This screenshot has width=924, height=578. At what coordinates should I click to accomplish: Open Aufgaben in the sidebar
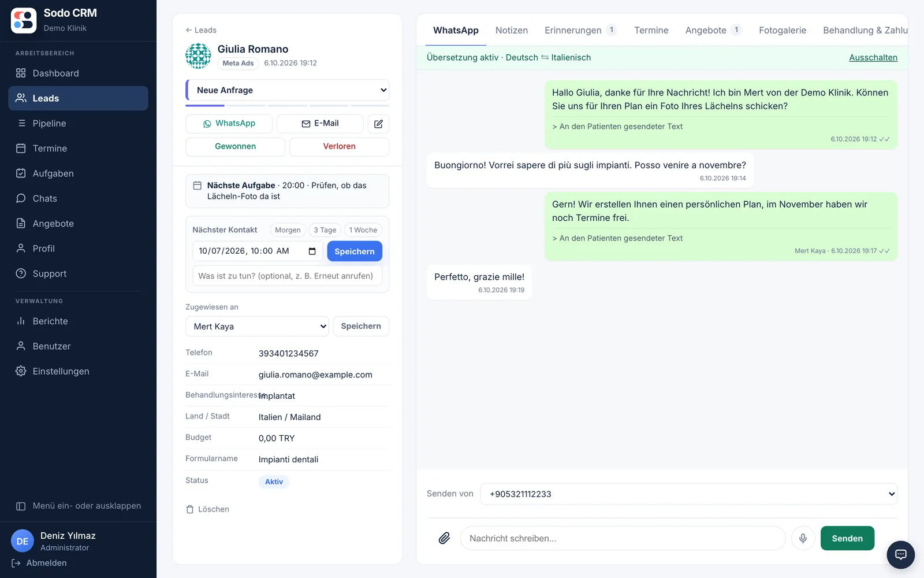(x=78, y=173)
